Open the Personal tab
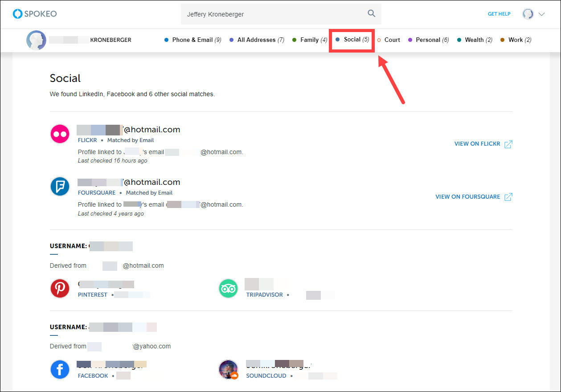 [428, 40]
